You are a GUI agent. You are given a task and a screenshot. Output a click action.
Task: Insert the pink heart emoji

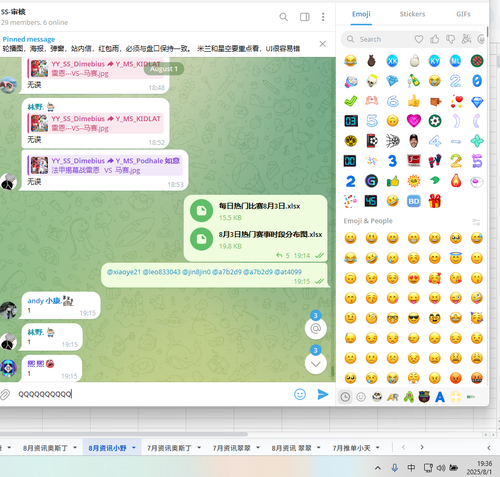pos(414,121)
